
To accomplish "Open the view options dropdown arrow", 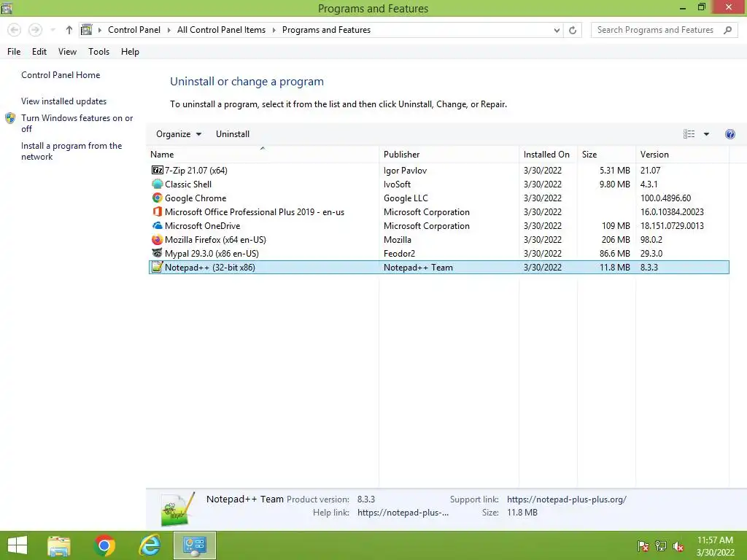I will pos(706,134).
